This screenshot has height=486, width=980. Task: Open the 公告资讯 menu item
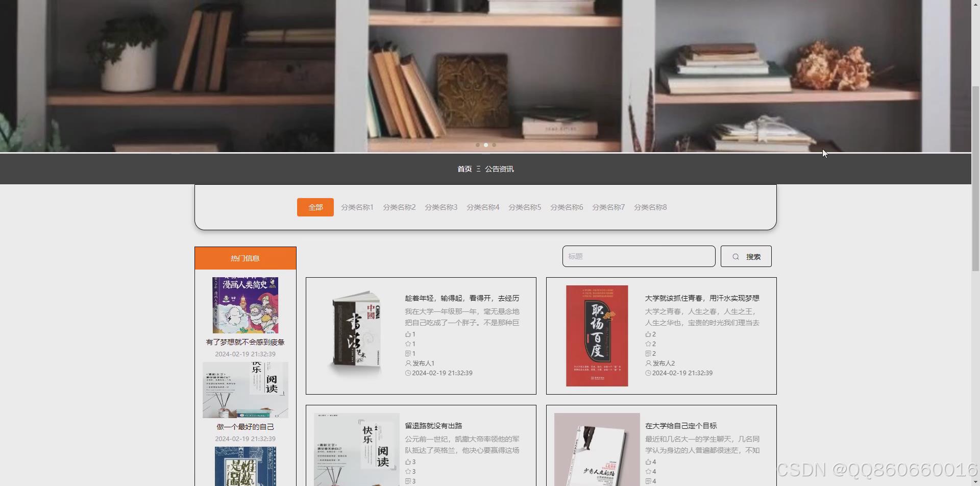(x=499, y=168)
